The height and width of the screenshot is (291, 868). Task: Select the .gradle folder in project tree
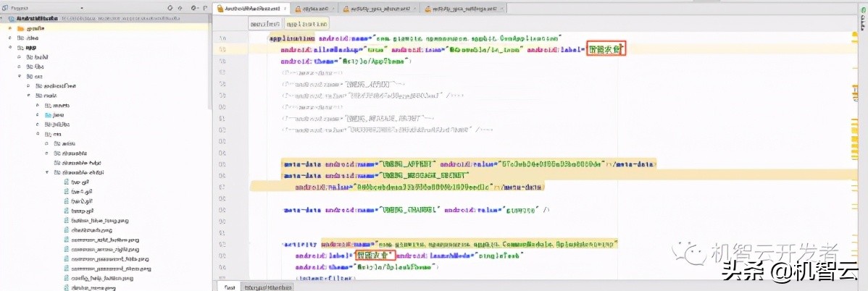36,28
